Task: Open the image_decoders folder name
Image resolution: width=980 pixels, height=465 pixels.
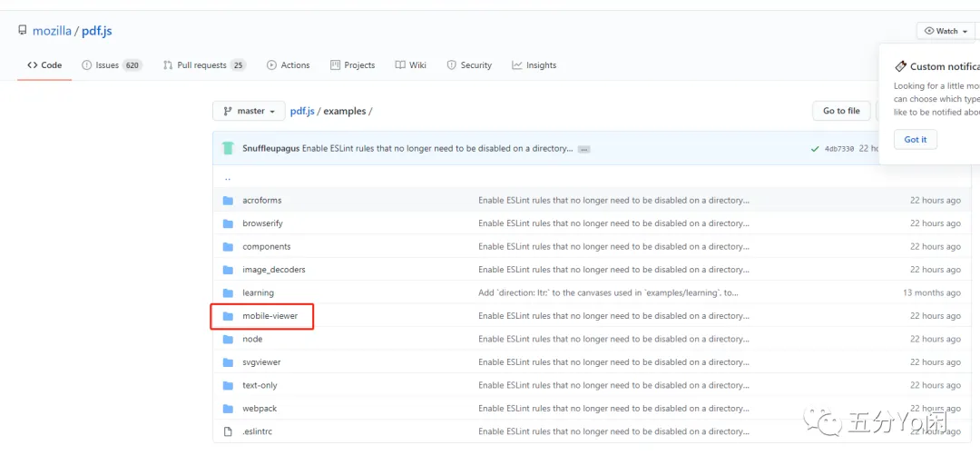Action: 274,270
